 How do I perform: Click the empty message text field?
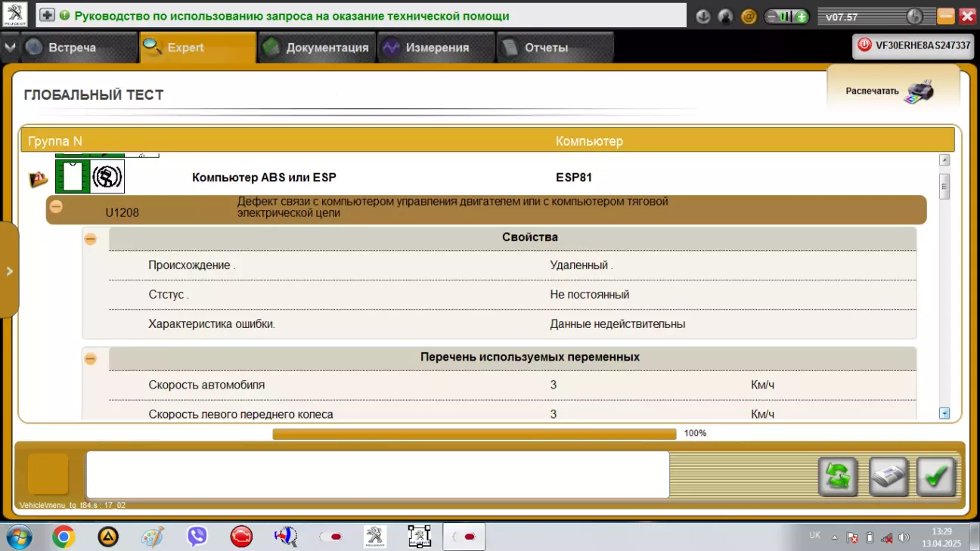point(377,475)
